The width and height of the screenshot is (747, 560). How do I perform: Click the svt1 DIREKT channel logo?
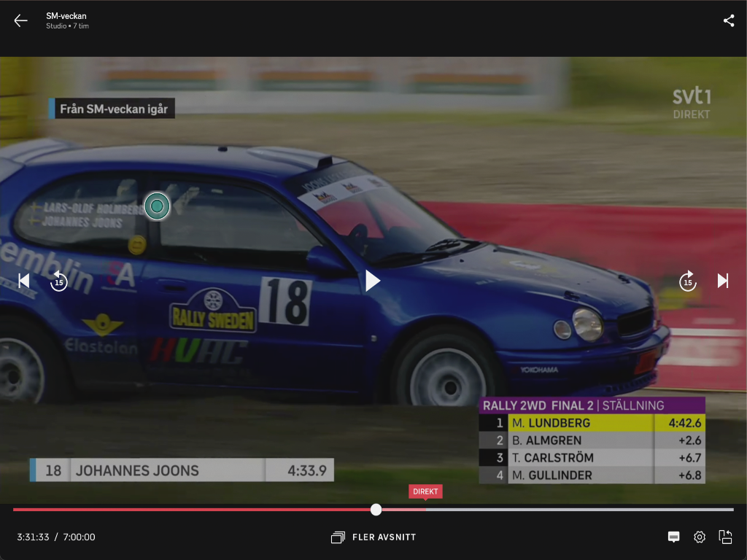tap(691, 103)
